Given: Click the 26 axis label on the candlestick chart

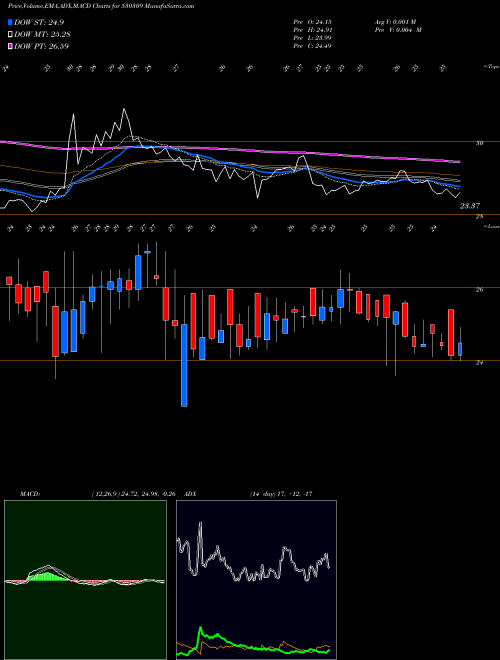Looking at the screenshot, I should tap(479, 290).
